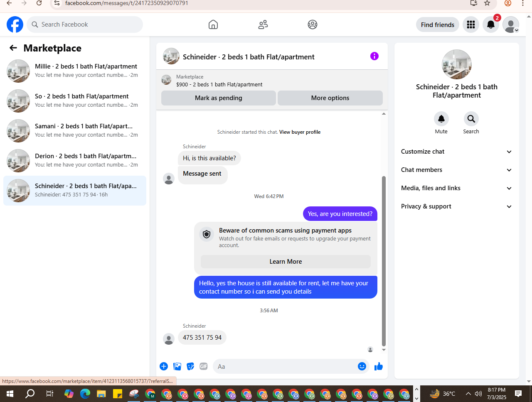532x402 pixels.
Task: Launch Microsoft Edge from taskbar
Action: [x=85, y=394]
